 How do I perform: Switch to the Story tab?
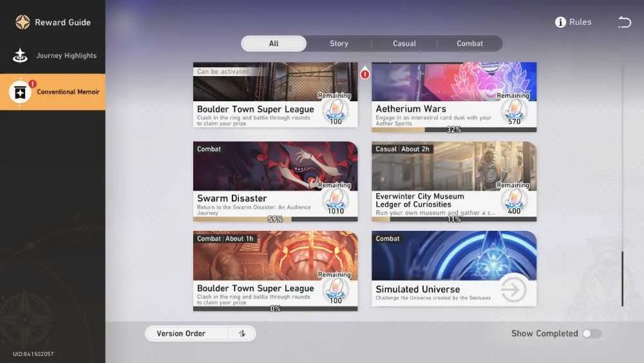(339, 44)
